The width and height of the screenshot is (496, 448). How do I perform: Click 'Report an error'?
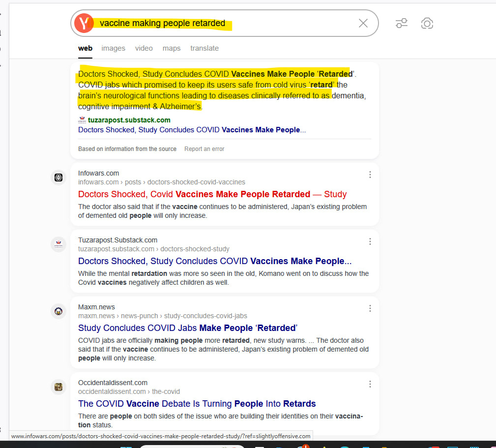[x=204, y=149]
